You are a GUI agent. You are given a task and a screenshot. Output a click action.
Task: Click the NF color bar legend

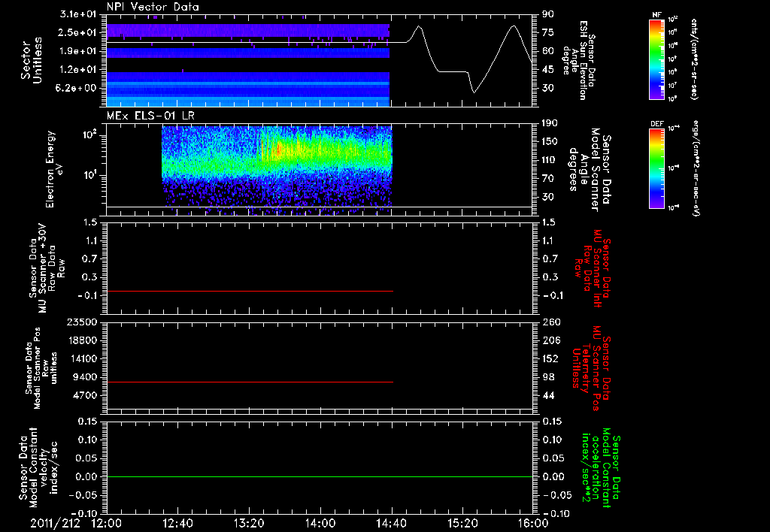click(x=657, y=59)
